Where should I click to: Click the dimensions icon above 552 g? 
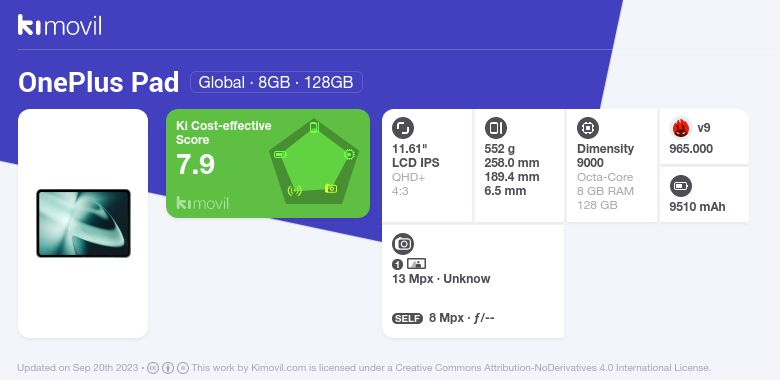point(495,128)
